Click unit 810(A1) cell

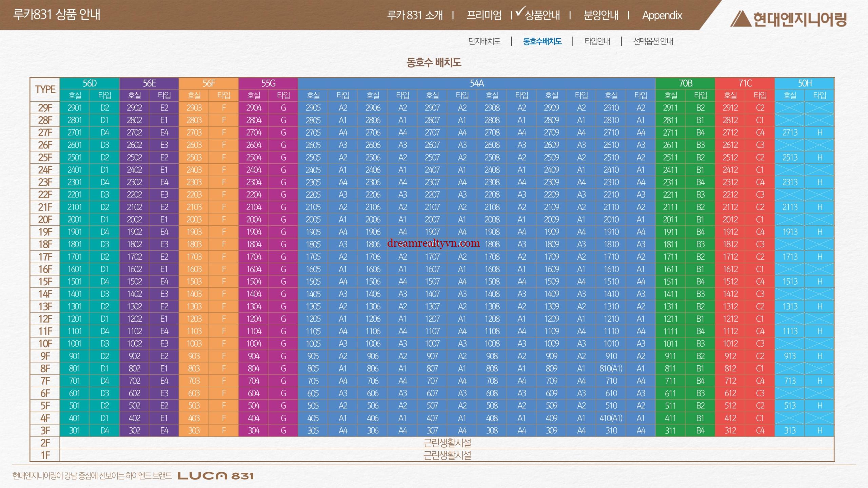611,369
